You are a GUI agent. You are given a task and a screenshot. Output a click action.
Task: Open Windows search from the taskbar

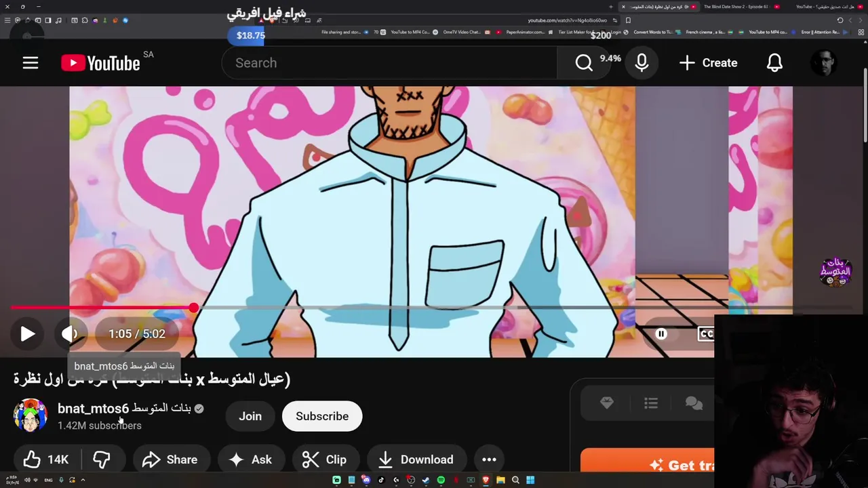coord(515,480)
